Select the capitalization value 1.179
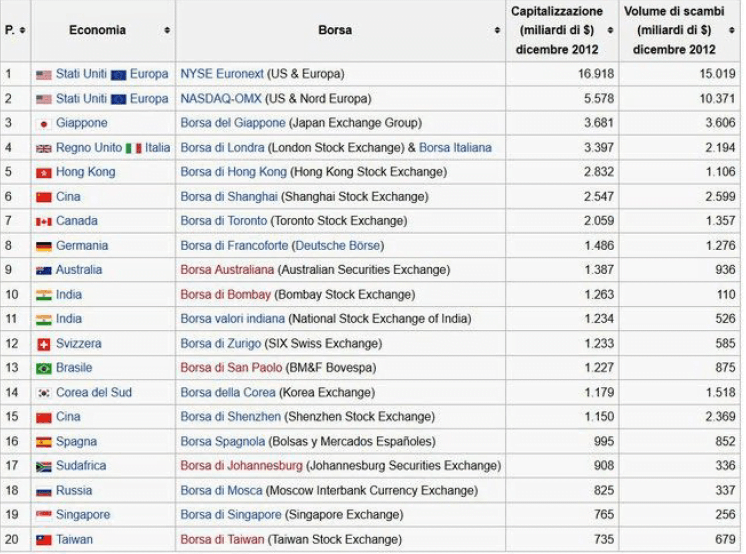This screenshot has height=554, width=746. point(599,393)
